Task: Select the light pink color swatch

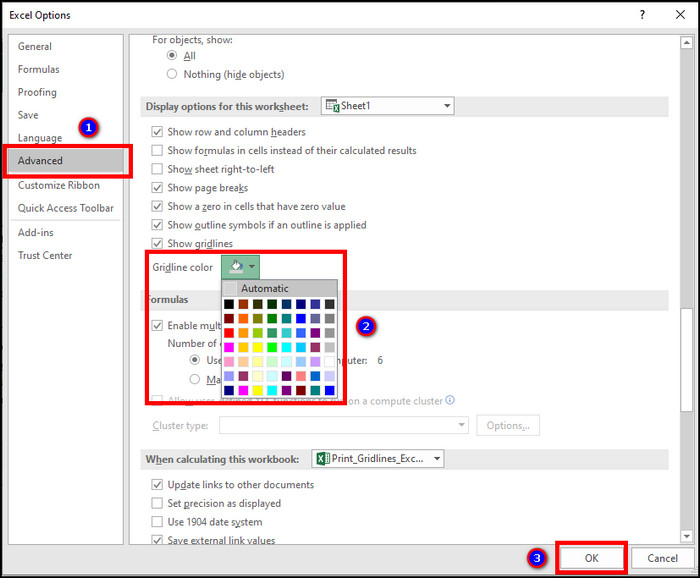Action: (229, 362)
